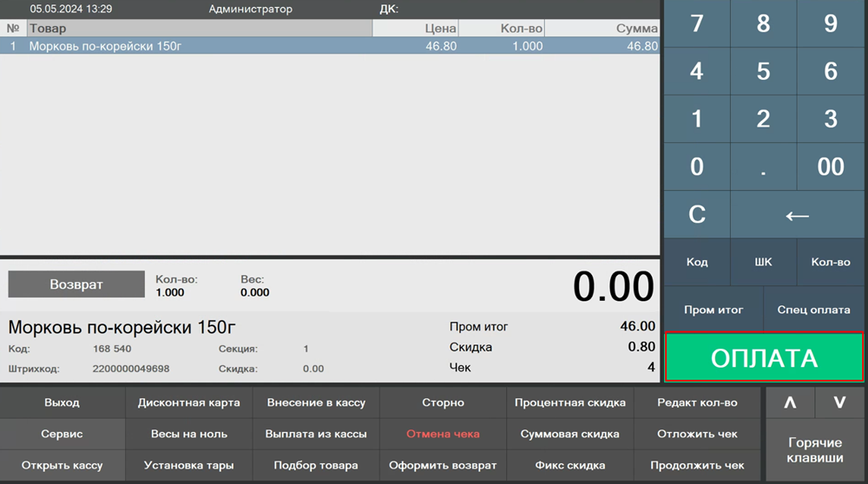Click the red Отмена чека button
Viewport: 868px width, 484px height.
pyautogui.click(x=443, y=434)
